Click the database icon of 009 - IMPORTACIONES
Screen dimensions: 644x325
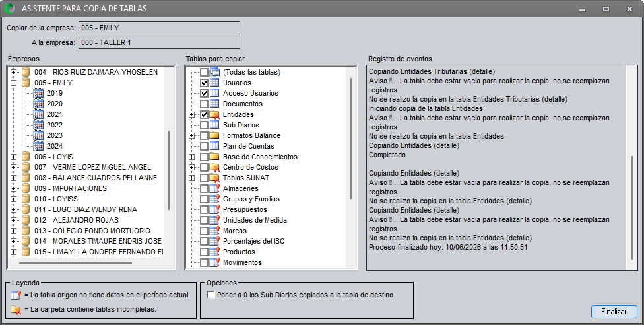tap(26, 188)
